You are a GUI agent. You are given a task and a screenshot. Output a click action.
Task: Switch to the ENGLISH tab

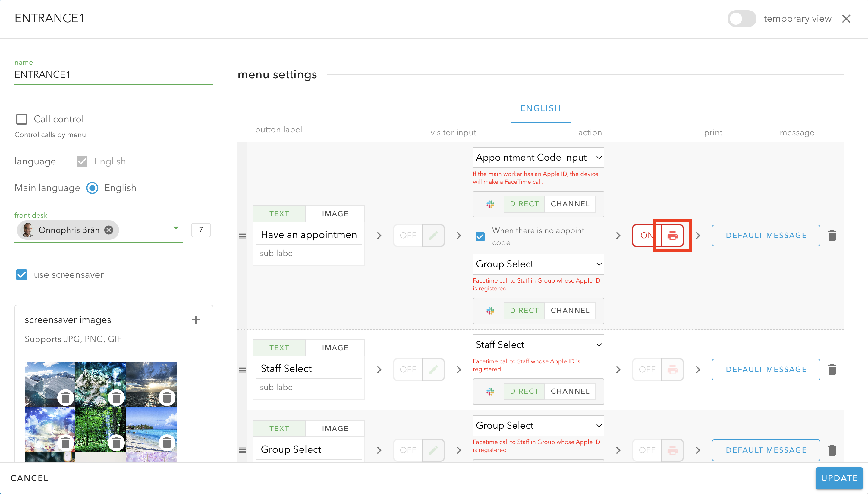coord(540,108)
